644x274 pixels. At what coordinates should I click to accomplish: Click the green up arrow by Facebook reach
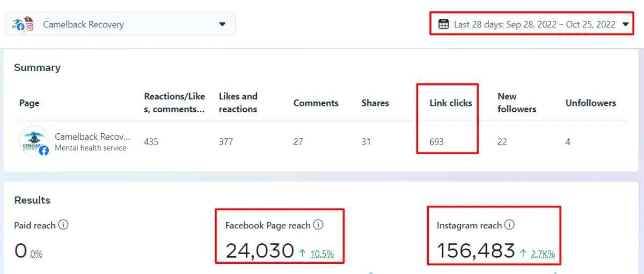point(302,252)
